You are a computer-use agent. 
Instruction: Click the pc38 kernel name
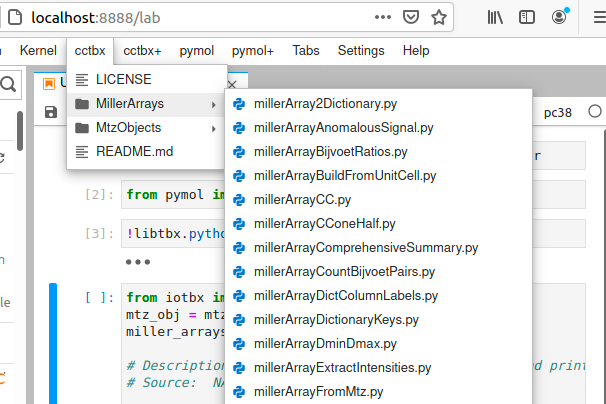point(557,113)
